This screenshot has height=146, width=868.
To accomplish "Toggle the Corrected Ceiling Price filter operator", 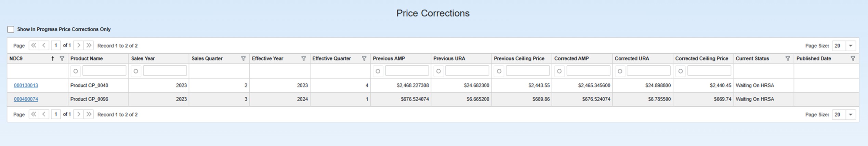I will coord(681,71).
